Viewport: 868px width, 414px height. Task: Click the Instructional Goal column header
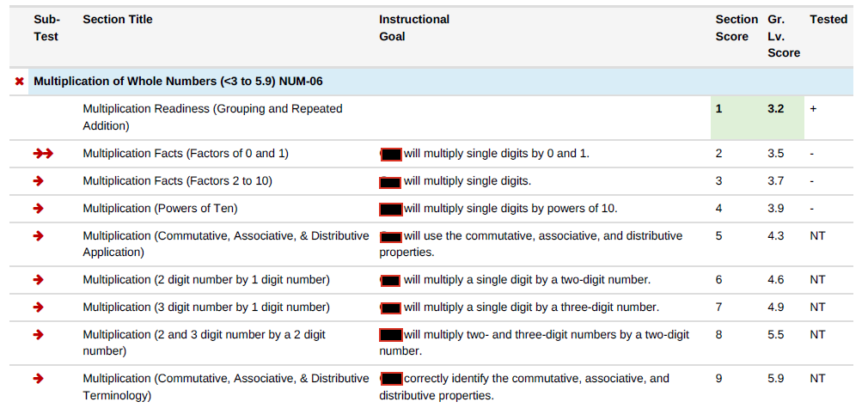(x=414, y=27)
